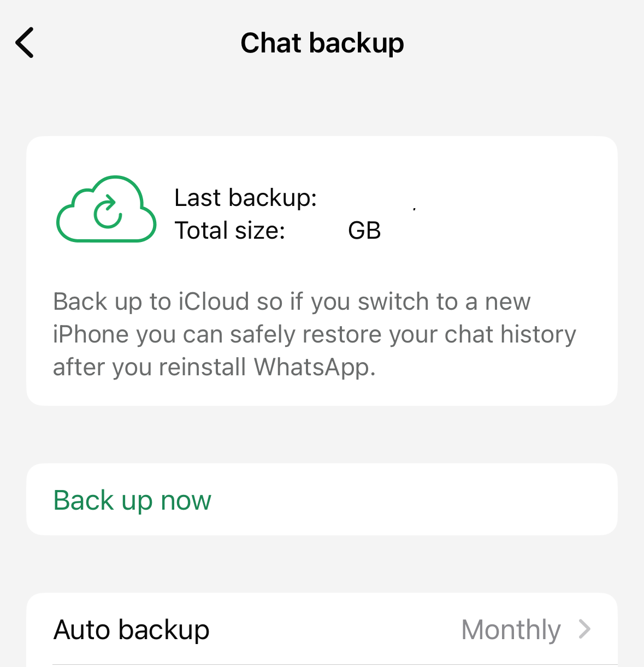Tap the small mark after Last backup
This screenshot has width=644, height=667.
tap(415, 208)
